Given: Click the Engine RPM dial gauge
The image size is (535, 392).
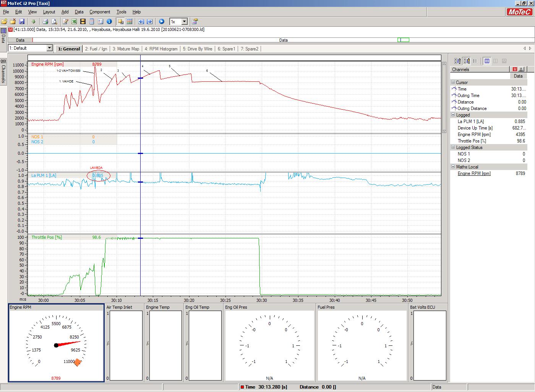Looking at the screenshot, I should coord(56,343).
